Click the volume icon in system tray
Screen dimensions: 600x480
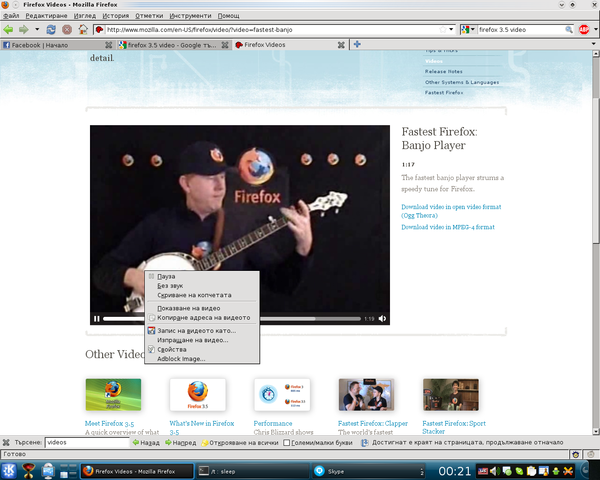pyautogui.click(x=494, y=471)
